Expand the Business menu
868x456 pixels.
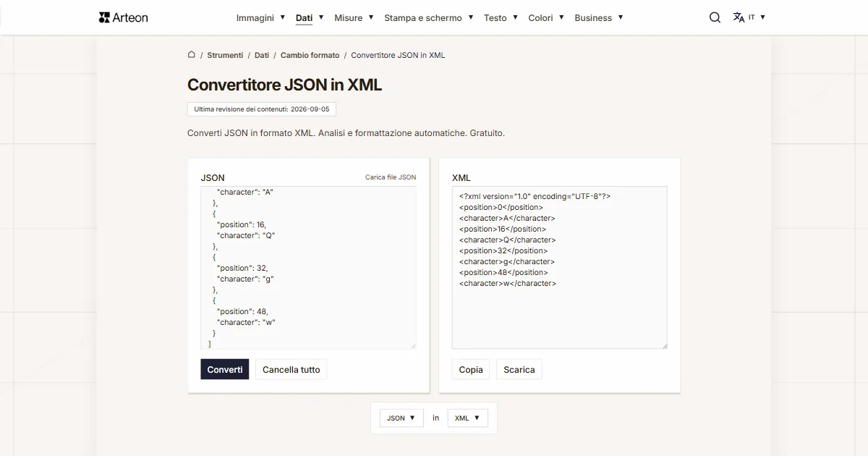tap(599, 17)
